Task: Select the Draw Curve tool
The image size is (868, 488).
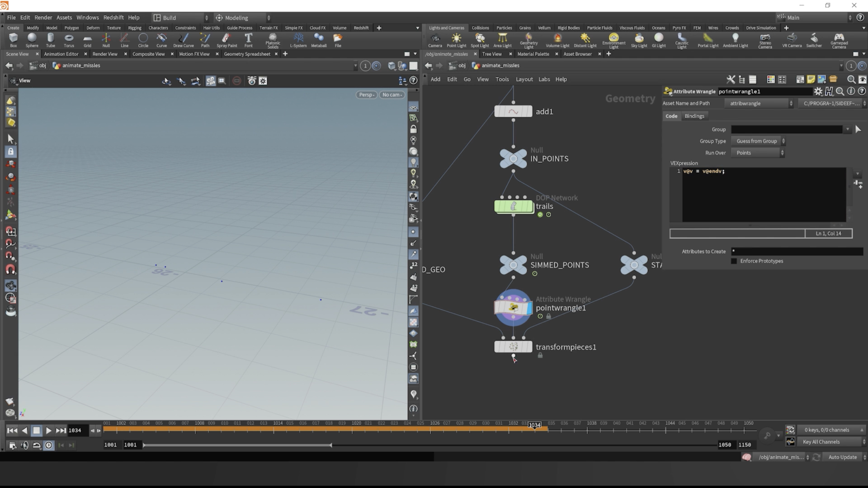Action: pyautogui.click(x=183, y=40)
